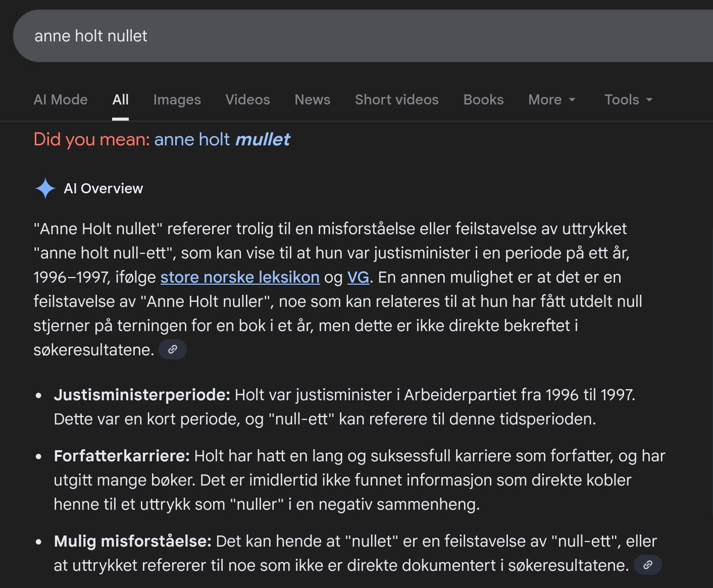Switch to Short videos tab
Image resolution: width=713 pixels, height=588 pixels.
pyautogui.click(x=396, y=100)
